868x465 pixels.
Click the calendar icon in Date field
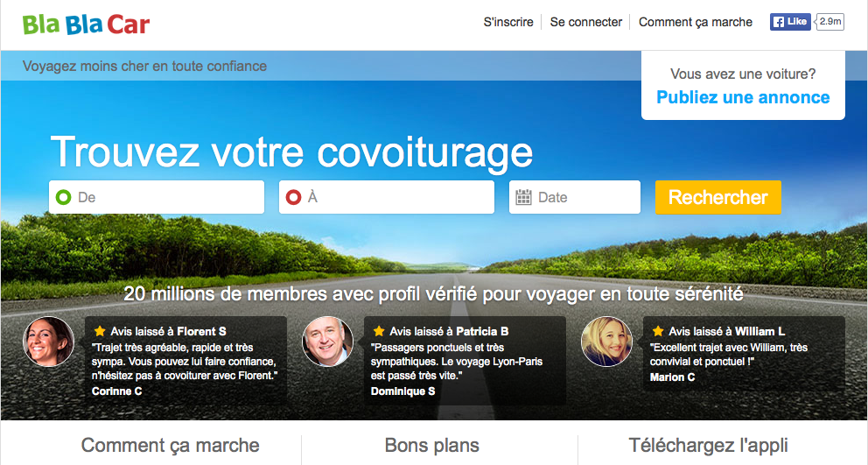pos(523,197)
